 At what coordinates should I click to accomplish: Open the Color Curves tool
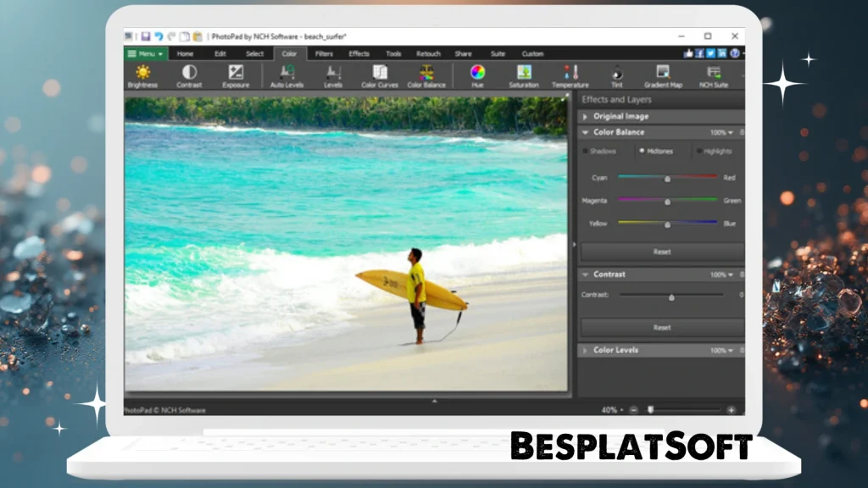(380, 73)
